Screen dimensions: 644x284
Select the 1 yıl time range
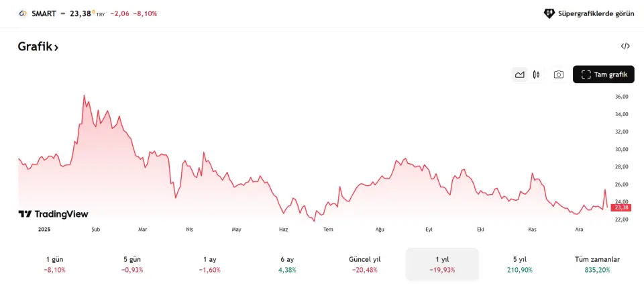coord(442,264)
